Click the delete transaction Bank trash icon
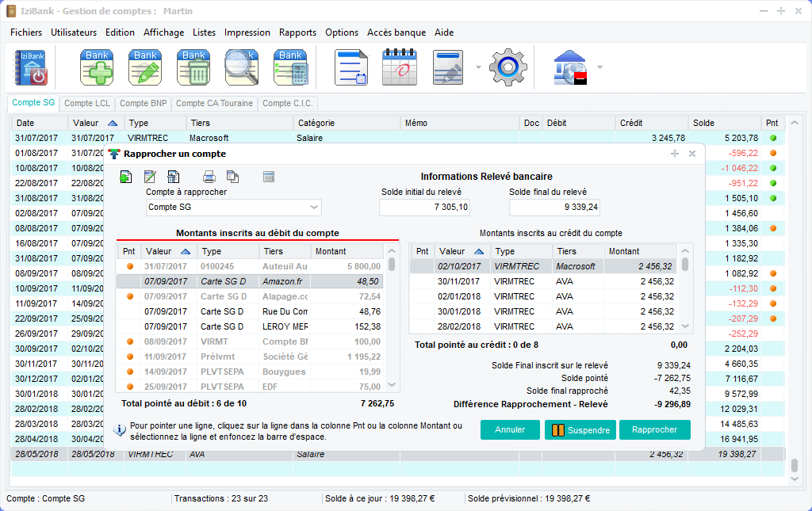 (x=193, y=67)
